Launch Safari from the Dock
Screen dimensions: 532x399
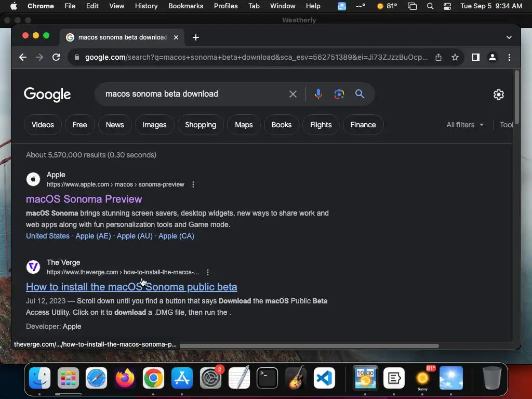[96, 378]
